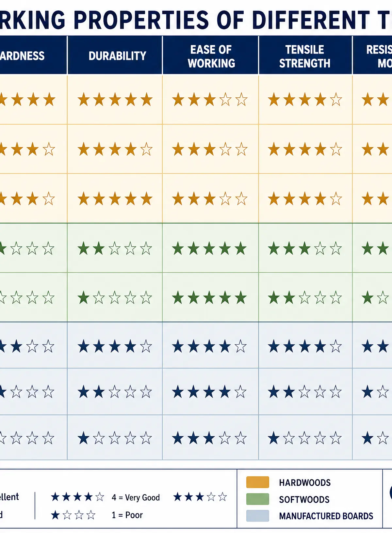Select the Ease of Working column header

[211, 55]
